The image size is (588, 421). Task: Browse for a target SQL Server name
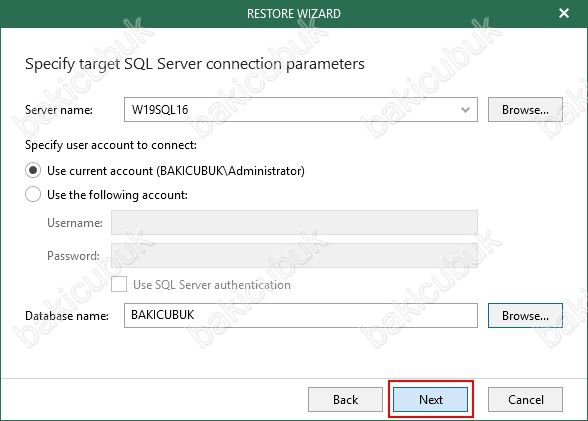525,110
